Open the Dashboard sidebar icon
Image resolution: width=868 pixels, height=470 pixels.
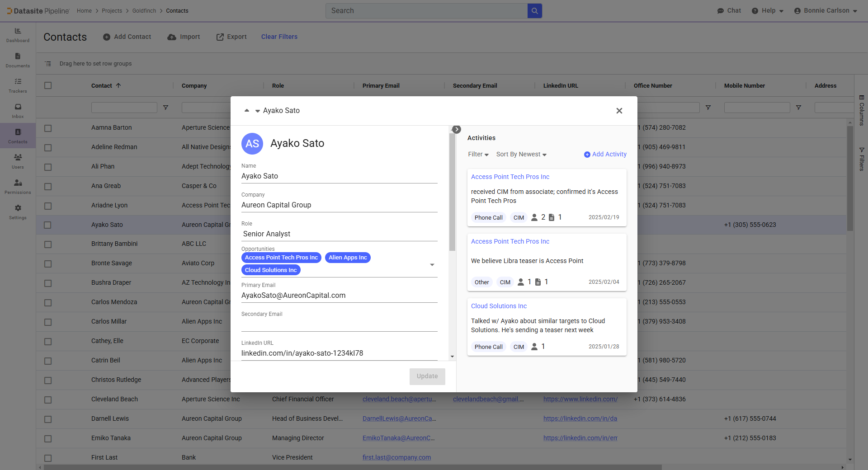18,35
